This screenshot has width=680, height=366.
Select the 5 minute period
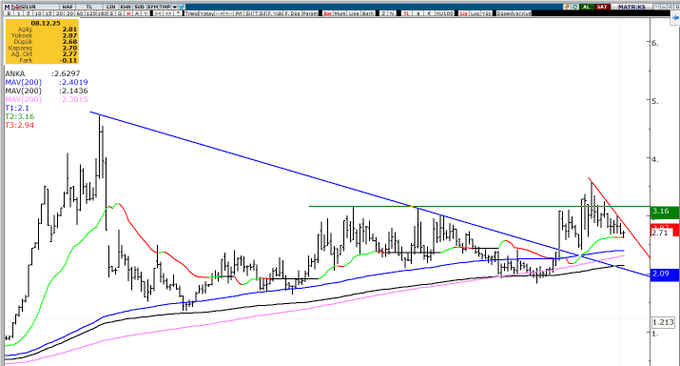(x=28, y=13)
